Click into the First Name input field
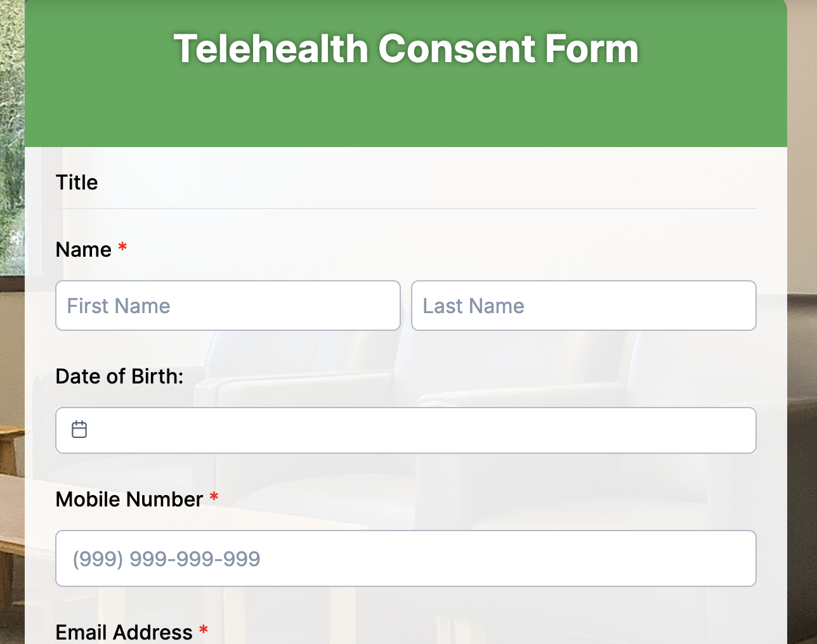Image resolution: width=817 pixels, height=644 pixels. (x=228, y=306)
